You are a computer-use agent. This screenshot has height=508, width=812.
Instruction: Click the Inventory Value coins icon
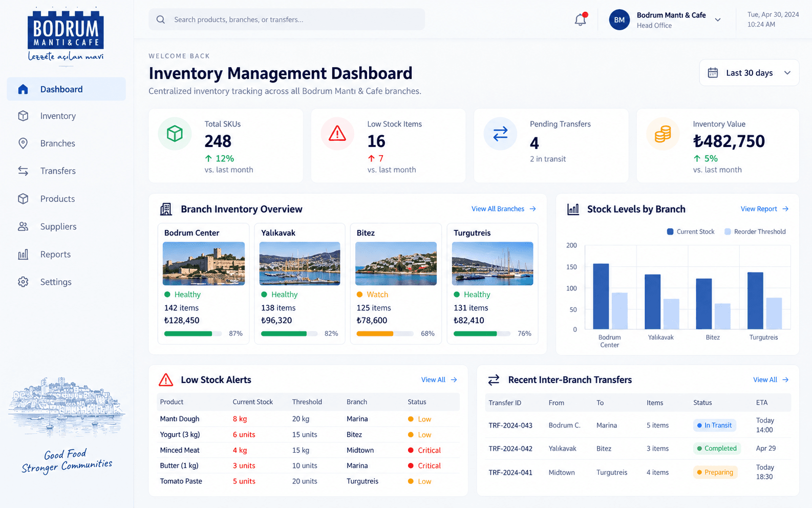[x=663, y=134]
